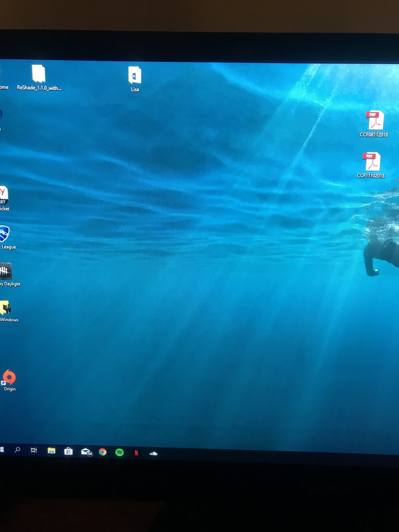
Task: Launch Netflix from the taskbar
Action: (x=136, y=453)
